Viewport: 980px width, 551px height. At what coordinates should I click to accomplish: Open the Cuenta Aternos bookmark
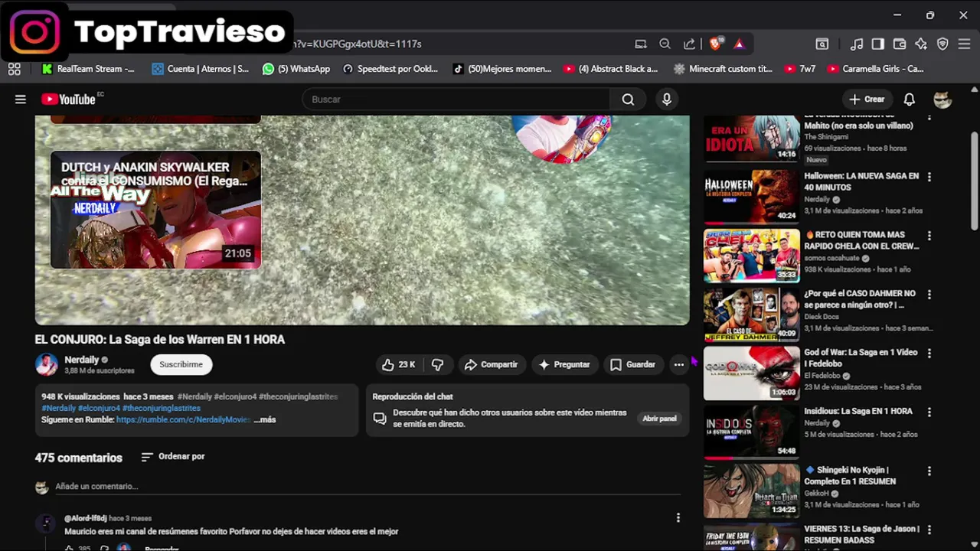click(201, 69)
